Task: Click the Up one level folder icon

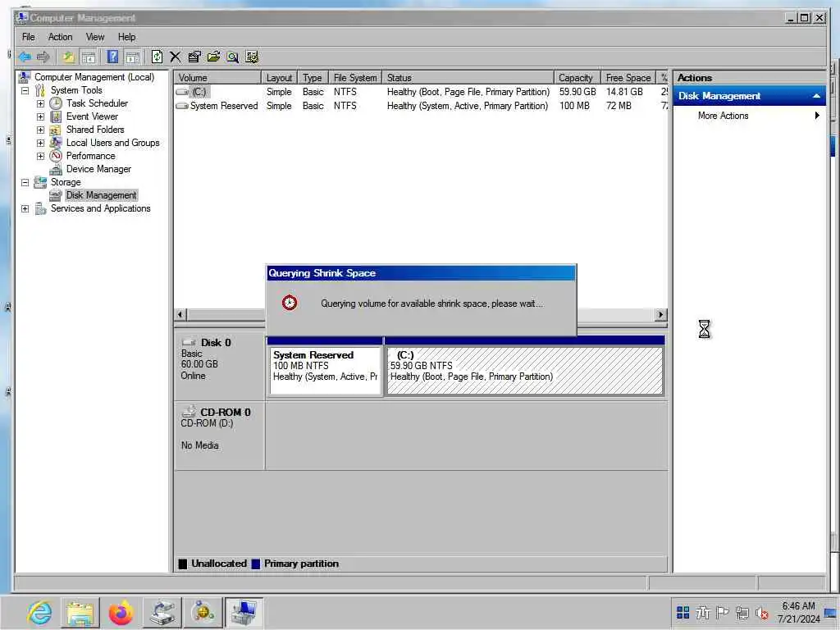Action: (68, 57)
